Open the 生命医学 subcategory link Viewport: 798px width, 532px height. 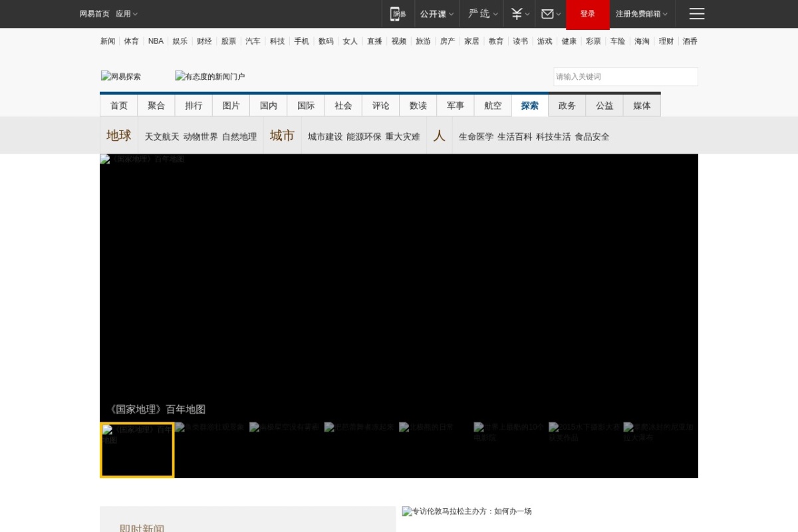476,137
